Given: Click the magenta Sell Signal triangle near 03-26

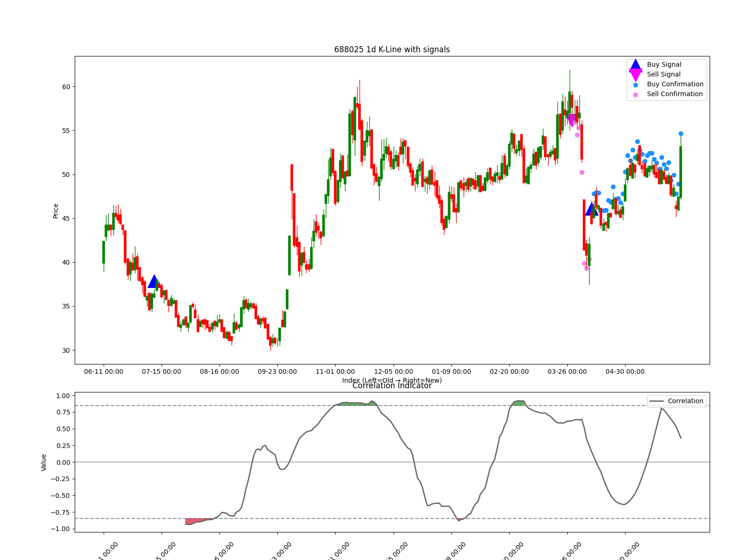Looking at the screenshot, I should pos(572,120).
